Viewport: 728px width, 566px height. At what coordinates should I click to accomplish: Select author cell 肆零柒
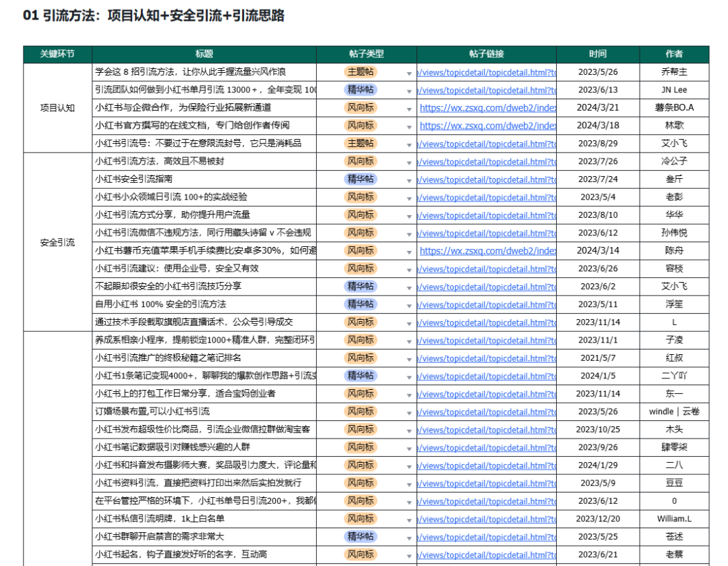coord(674,447)
